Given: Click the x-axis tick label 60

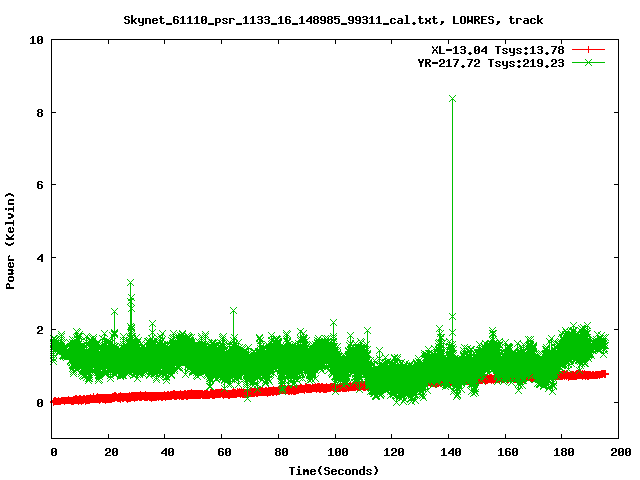Looking at the screenshot, I should [222, 453].
